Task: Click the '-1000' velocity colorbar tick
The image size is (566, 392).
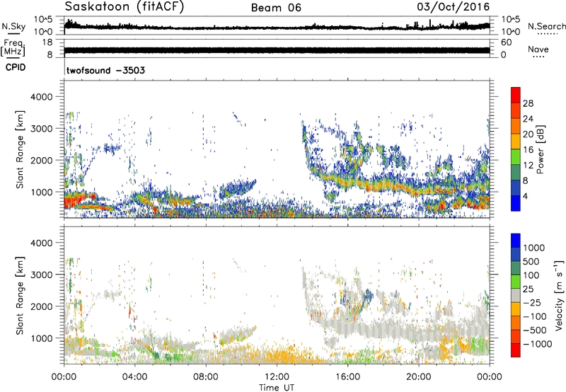Action: click(x=537, y=344)
